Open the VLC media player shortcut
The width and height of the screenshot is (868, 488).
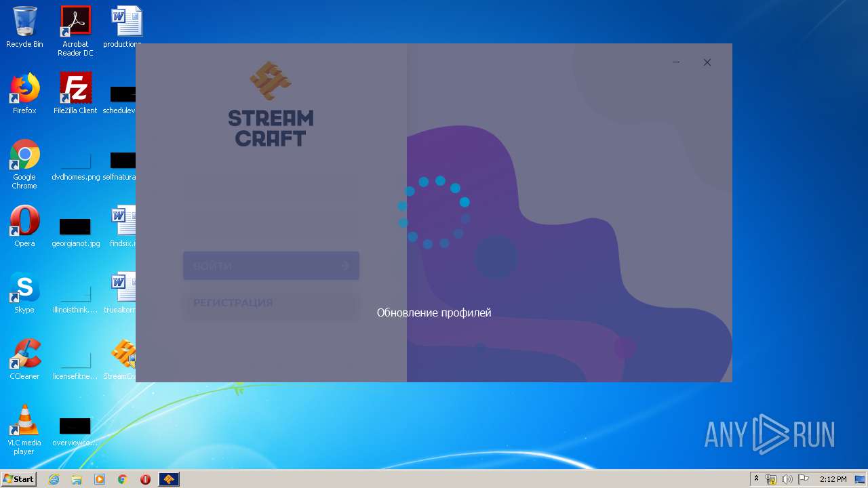pyautogui.click(x=24, y=430)
